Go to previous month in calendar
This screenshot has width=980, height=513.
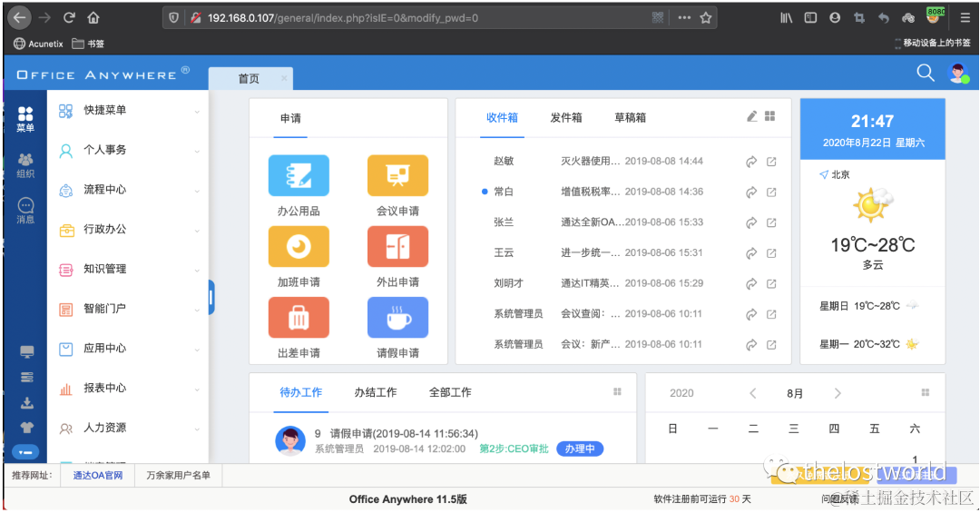pyautogui.click(x=752, y=393)
